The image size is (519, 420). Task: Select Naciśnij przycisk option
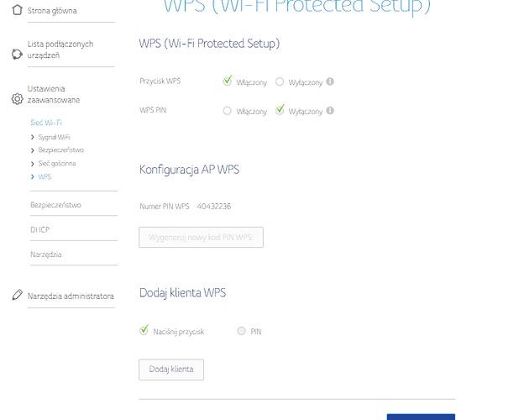pos(144,330)
